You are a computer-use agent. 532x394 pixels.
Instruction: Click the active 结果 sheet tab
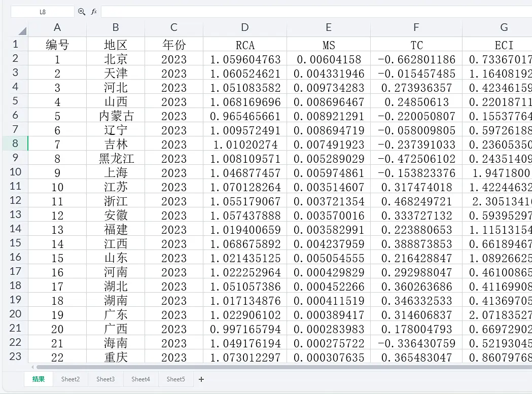[x=38, y=379]
